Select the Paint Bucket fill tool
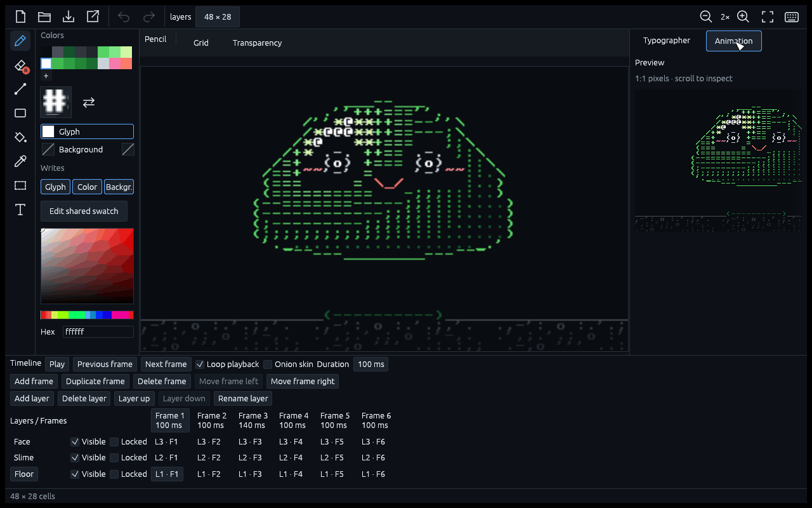Viewport: 812px width, 508px height. coord(20,137)
